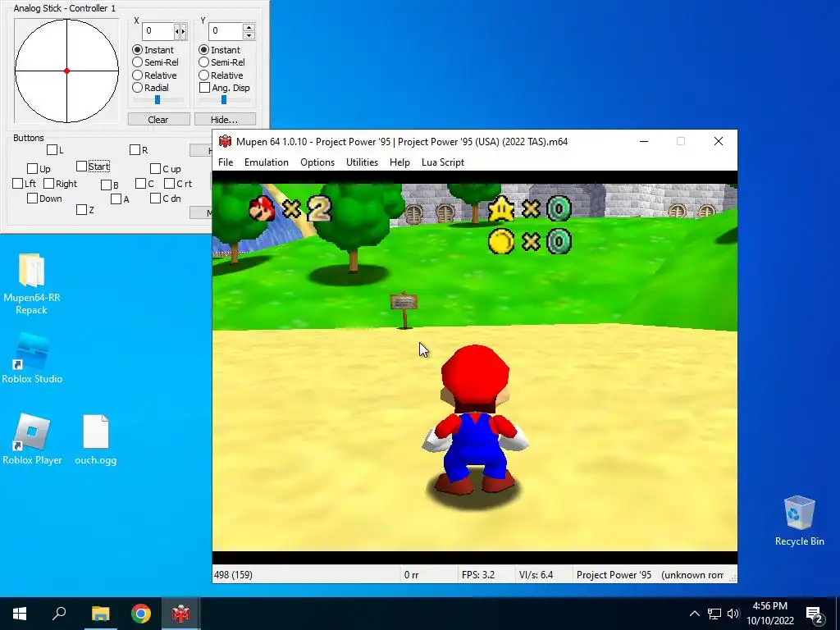Click the X value input field

[158, 31]
